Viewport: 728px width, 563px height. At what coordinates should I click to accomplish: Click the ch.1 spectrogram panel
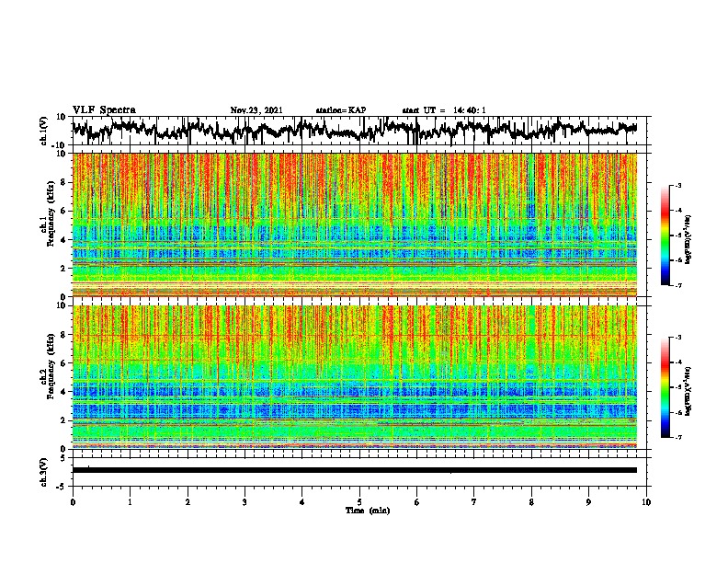[x=355, y=224]
